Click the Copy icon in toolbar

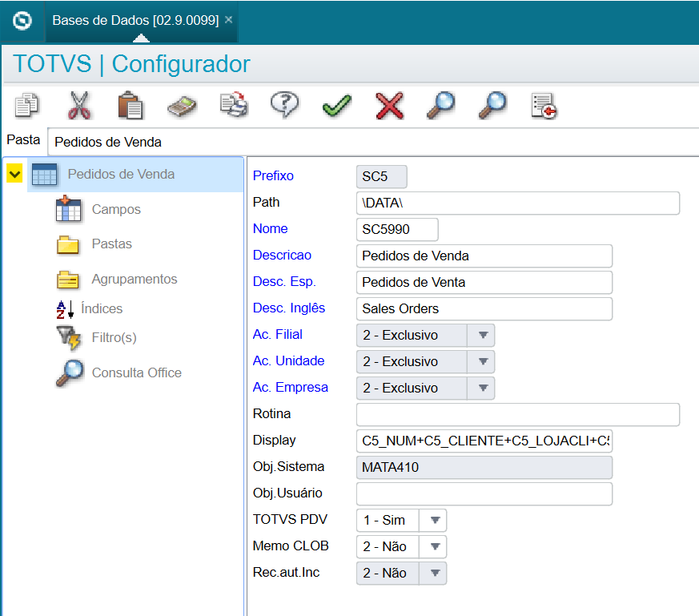pos(26,105)
